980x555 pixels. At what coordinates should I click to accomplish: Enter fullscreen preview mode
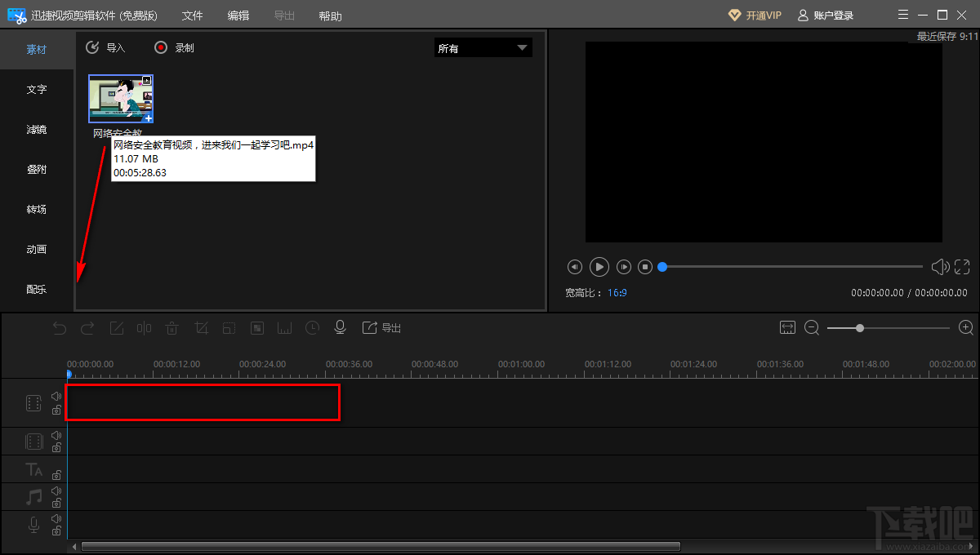point(962,267)
